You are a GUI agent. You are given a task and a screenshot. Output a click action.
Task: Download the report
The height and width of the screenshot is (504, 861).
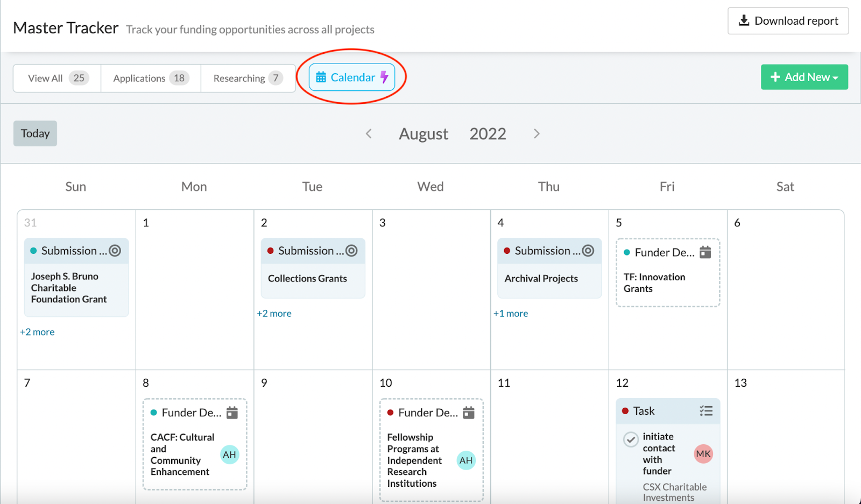(788, 21)
